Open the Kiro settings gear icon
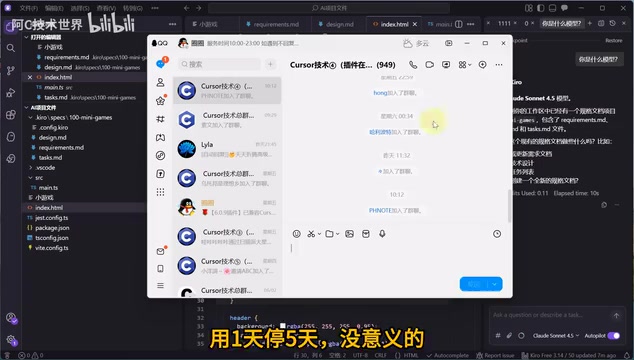Screen dimensions: 634x360 [11, 340]
